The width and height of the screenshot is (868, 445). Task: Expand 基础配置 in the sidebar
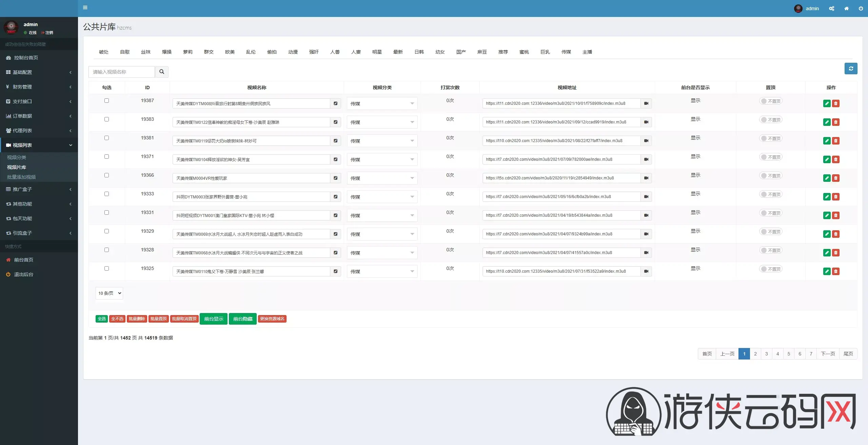39,72
